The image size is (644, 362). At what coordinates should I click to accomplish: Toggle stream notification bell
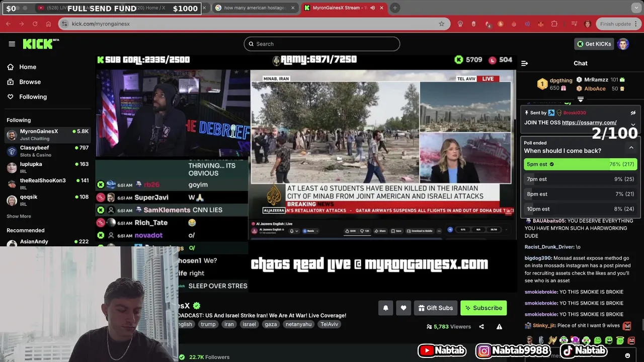[x=386, y=308]
